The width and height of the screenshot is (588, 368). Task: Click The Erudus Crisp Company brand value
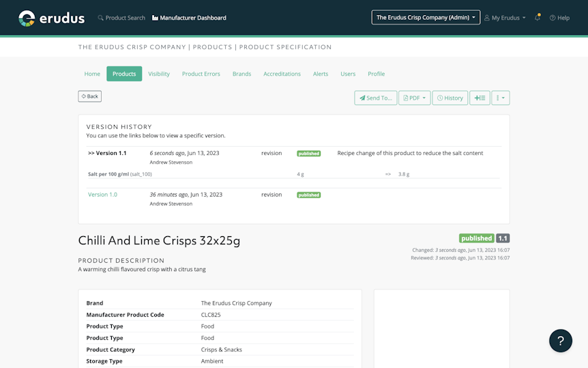pos(236,303)
